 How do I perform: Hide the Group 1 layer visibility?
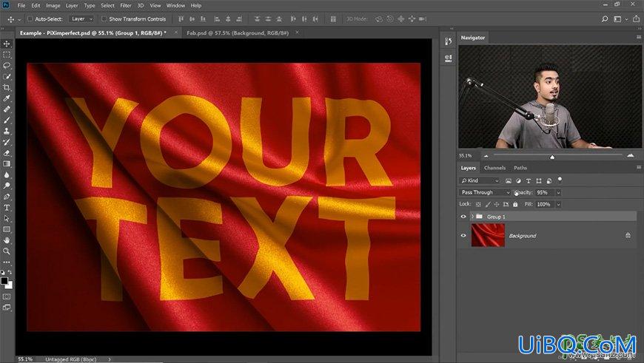pos(463,217)
